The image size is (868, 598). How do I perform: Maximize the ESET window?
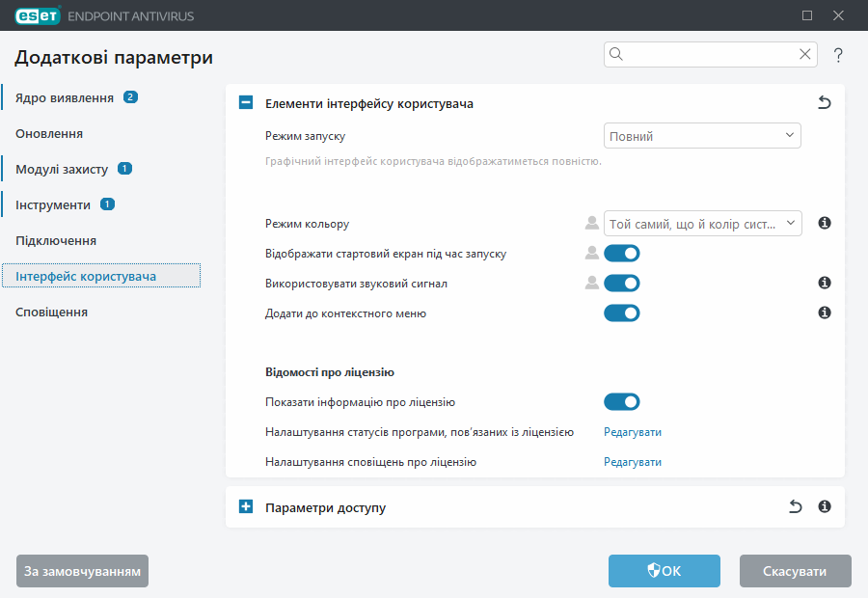click(807, 15)
